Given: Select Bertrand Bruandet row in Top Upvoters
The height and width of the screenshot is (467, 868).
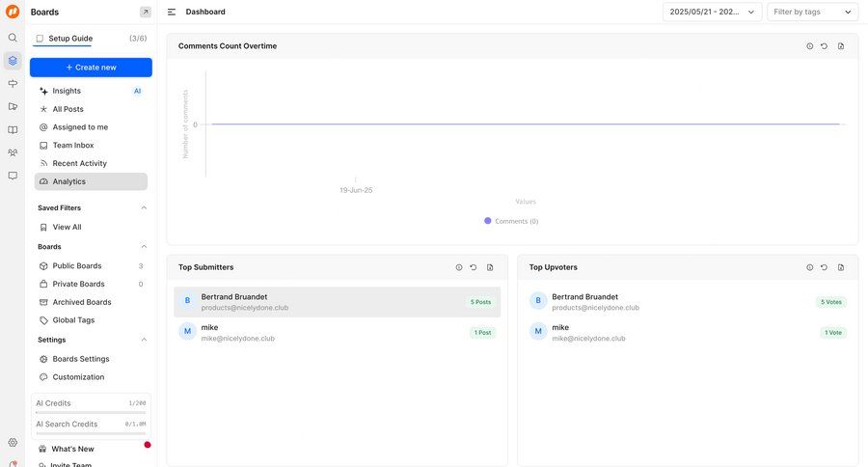Looking at the screenshot, I should coord(688,302).
